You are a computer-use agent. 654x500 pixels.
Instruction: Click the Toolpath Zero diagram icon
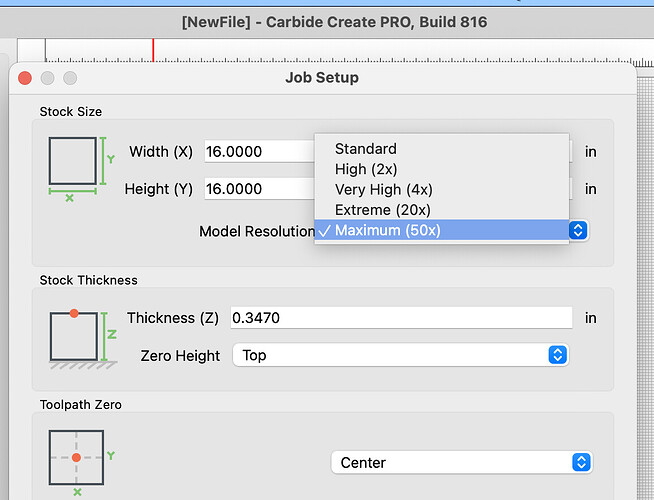pos(81,463)
